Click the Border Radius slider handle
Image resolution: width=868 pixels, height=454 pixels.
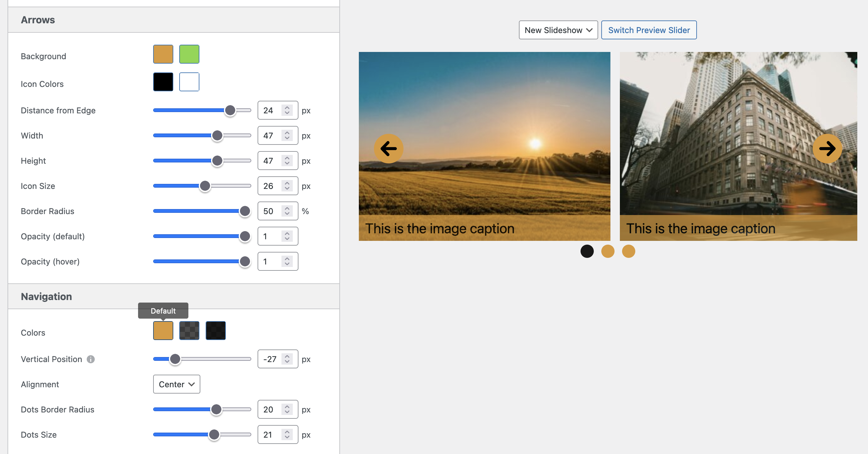(245, 211)
